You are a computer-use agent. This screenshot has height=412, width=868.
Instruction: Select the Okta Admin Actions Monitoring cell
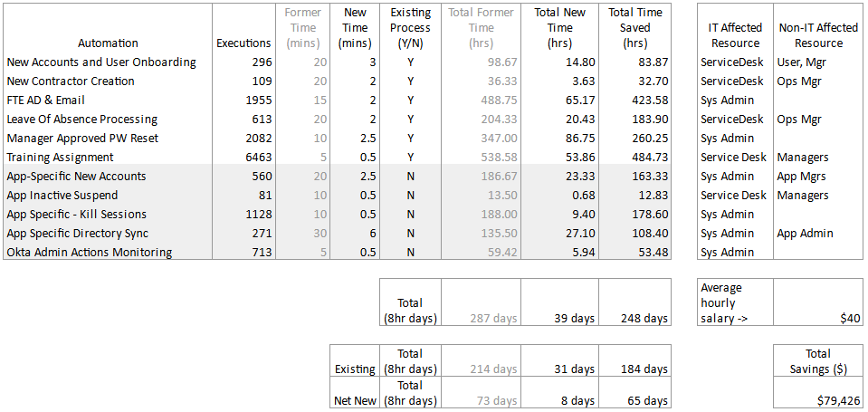(x=89, y=252)
